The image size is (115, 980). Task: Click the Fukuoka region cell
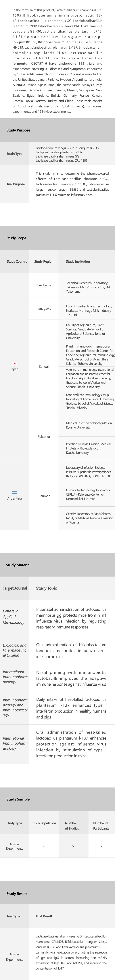44,437
